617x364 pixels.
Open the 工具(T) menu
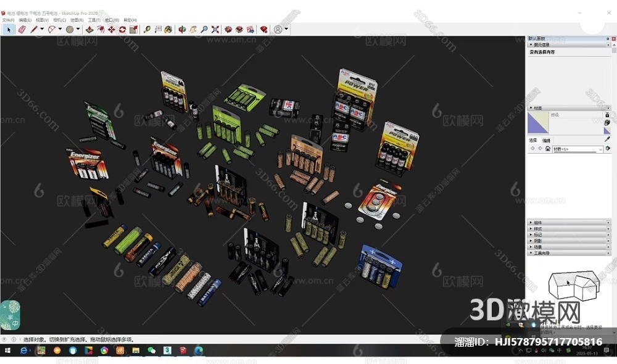(x=94, y=20)
